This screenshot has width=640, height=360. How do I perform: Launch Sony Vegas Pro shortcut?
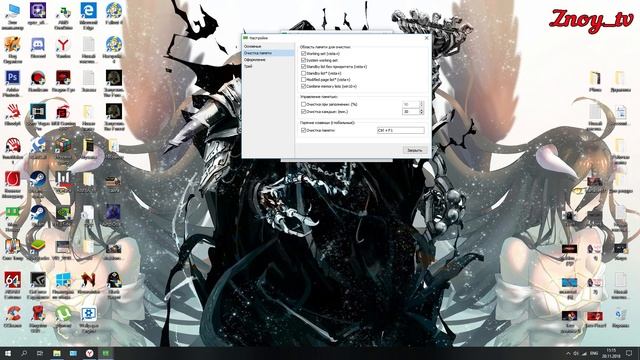[x=38, y=117]
